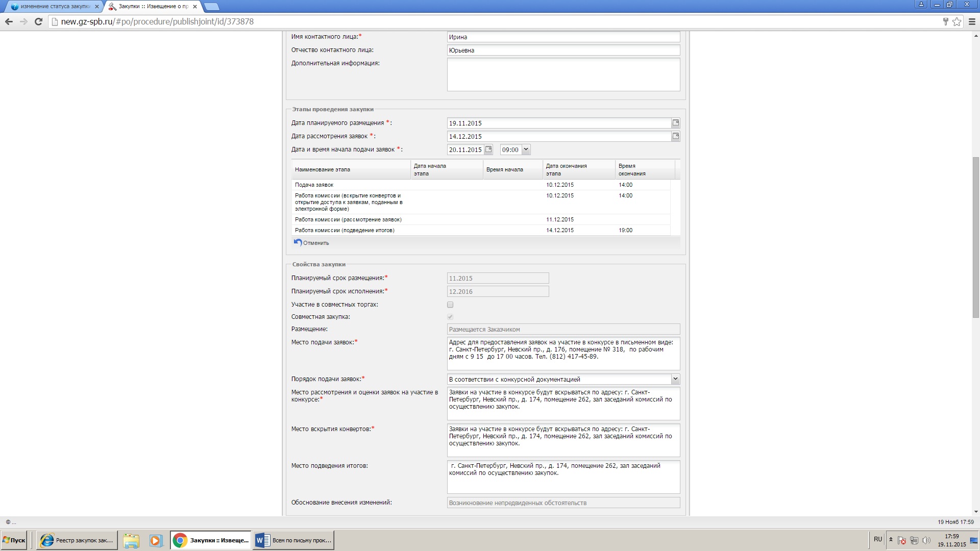Bookmark this page with the star icon
The width and height of the screenshot is (980, 551).
[x=957, y=21]
